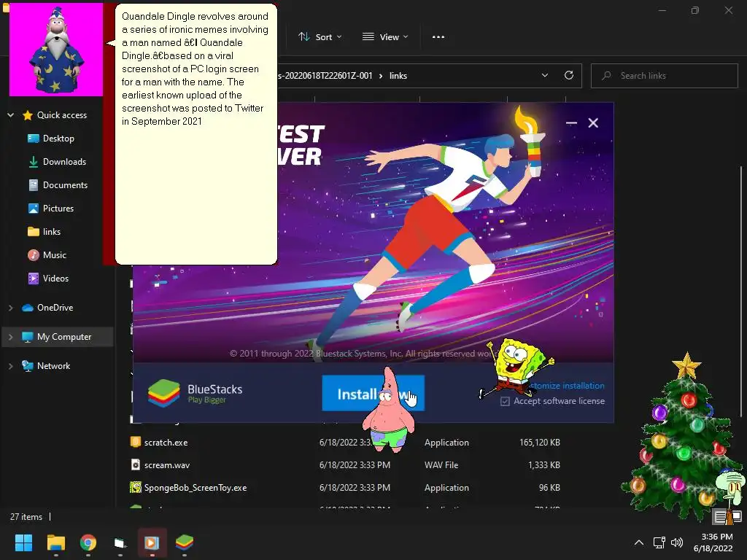This screenshot has height=560, width=747.
Task: Refresh the current folder
Action: [569, 75]
